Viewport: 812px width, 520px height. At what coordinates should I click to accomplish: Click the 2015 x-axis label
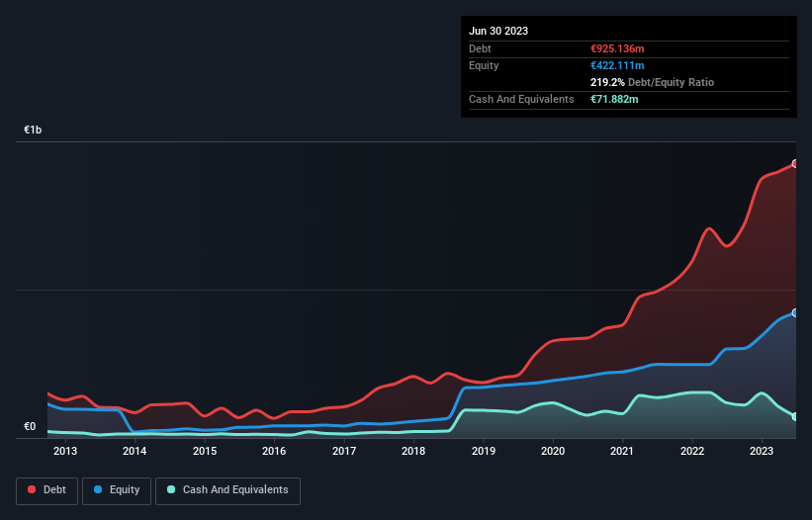pyautogui.click(x=205, y=451)
